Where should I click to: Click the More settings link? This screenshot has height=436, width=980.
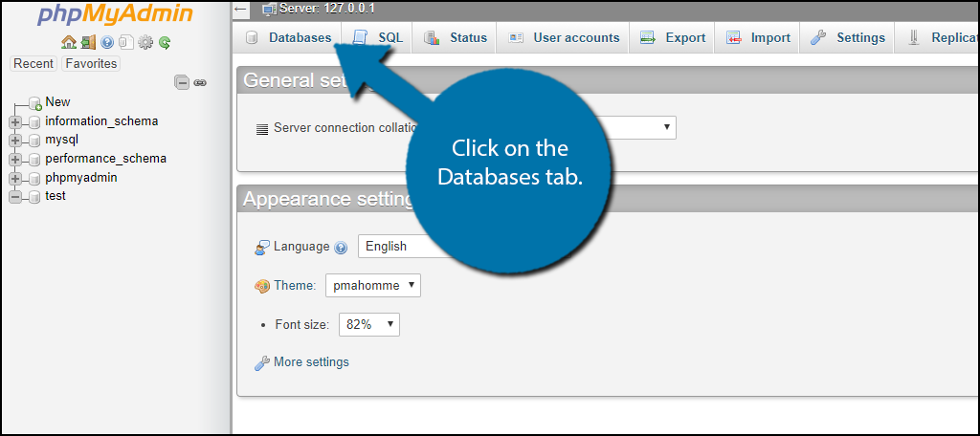pos(311,362)
